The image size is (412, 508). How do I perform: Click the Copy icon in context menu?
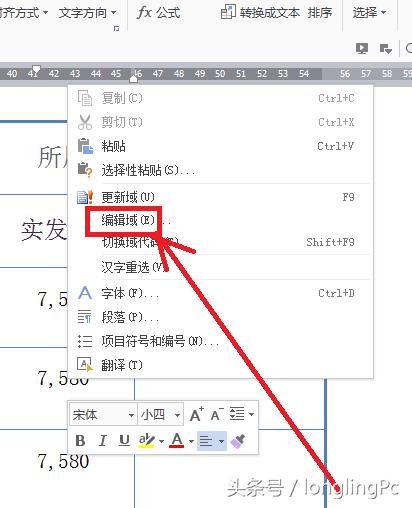pyautogui.click(x=85, y=98)
